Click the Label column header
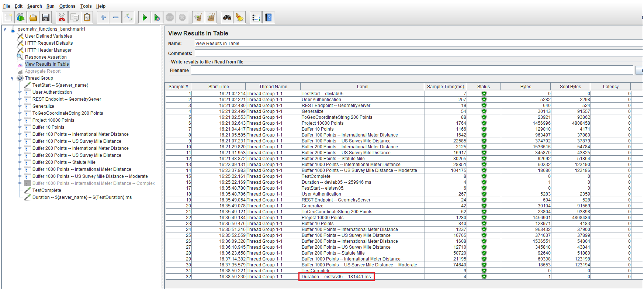 click(363, 87)
